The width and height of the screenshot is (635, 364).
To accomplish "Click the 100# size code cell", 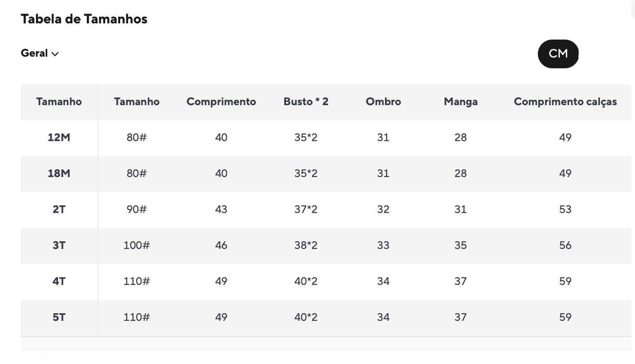I will (136, 245).
